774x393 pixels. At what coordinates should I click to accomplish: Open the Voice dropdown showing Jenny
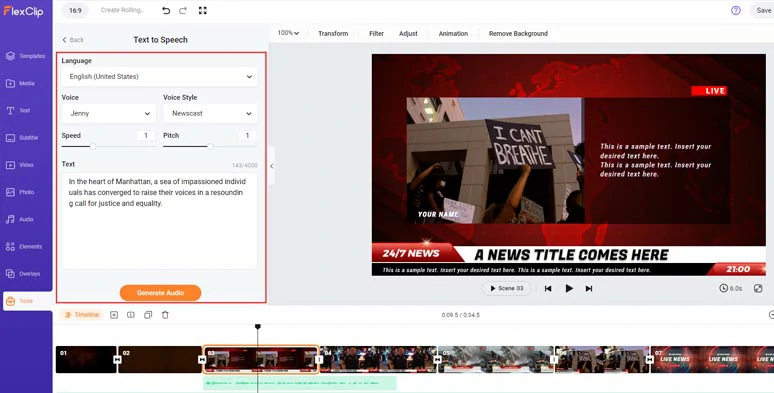(108, 114)
